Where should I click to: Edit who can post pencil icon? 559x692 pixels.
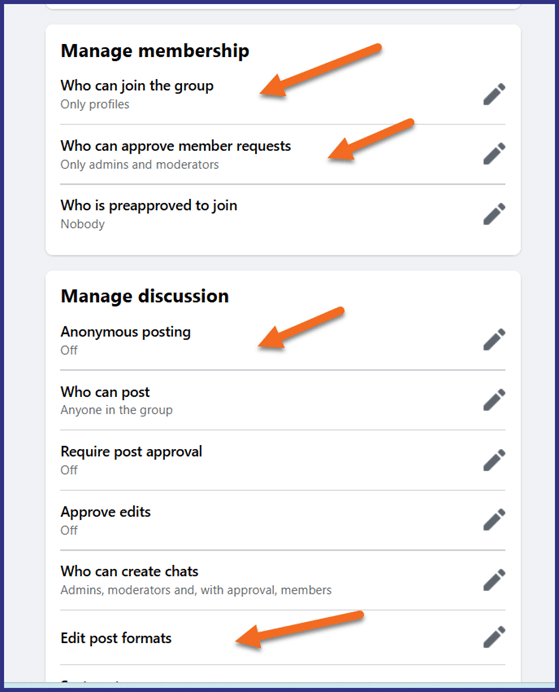[x=494, y=400]
